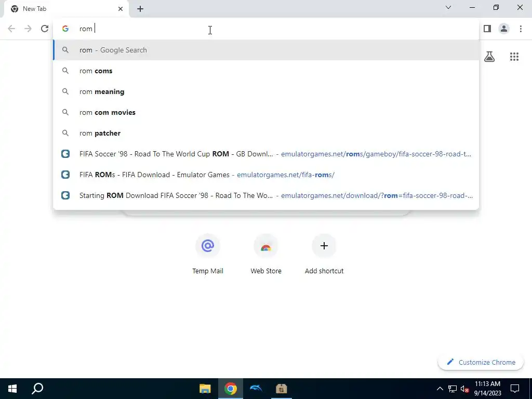The image size is (532, 399).
Task: Open Chrome Labs flask icon
Action: [x=489, y=56]
